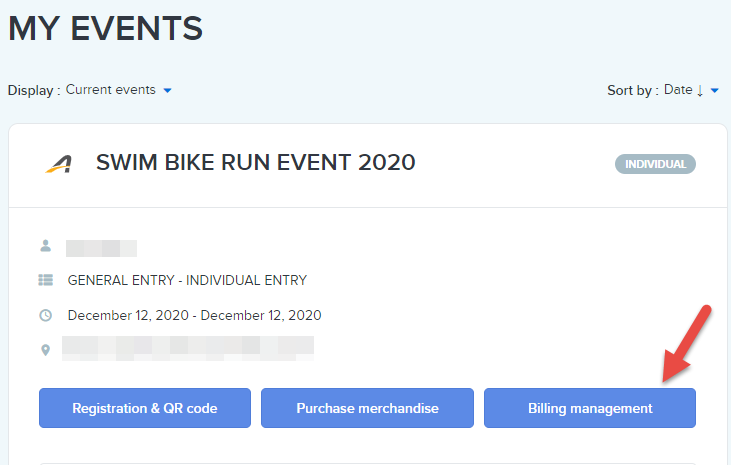Viewport: 731px width, 465px height.
Task: Click the blurred participant name
Action: pos(101,247)
